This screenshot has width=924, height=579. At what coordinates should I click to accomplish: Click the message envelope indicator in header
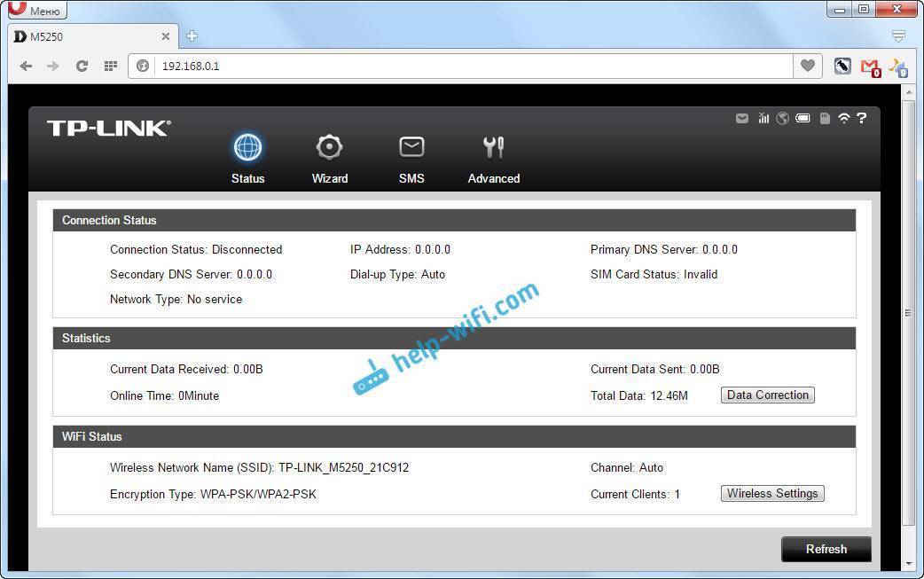coord(742,119)
